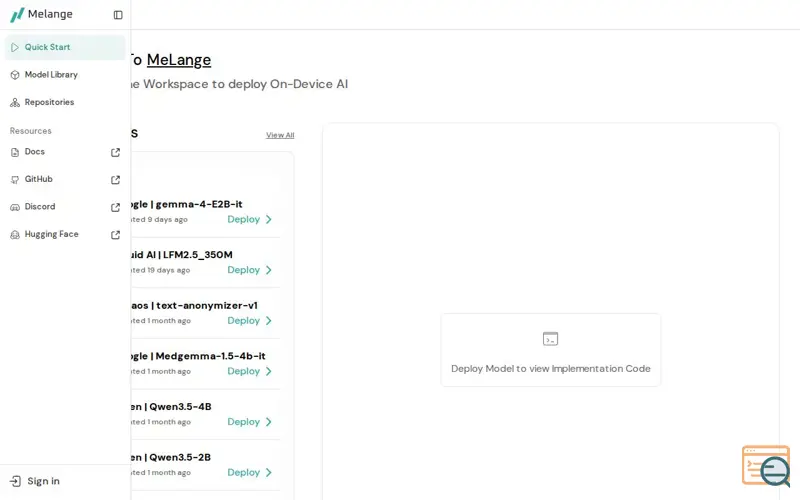Click the Docs document icon
Image resolution: width=800 pixels, height=500 pixels.
pyautogui.click(x=15, y=152)
